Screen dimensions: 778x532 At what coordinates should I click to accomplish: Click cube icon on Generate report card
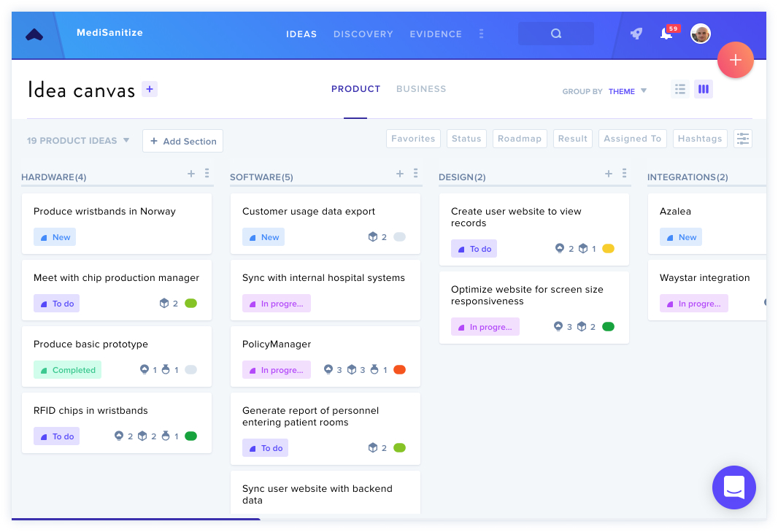(x=373, y=448)
